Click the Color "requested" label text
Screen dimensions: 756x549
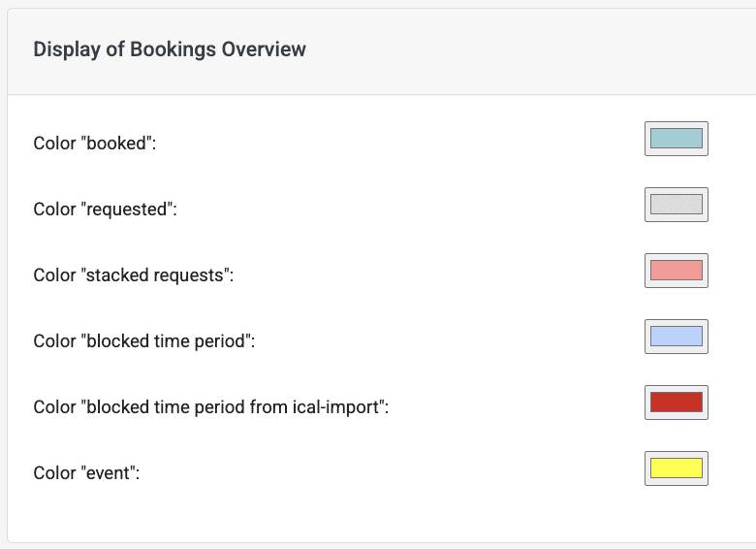click(x=105, y=210)
